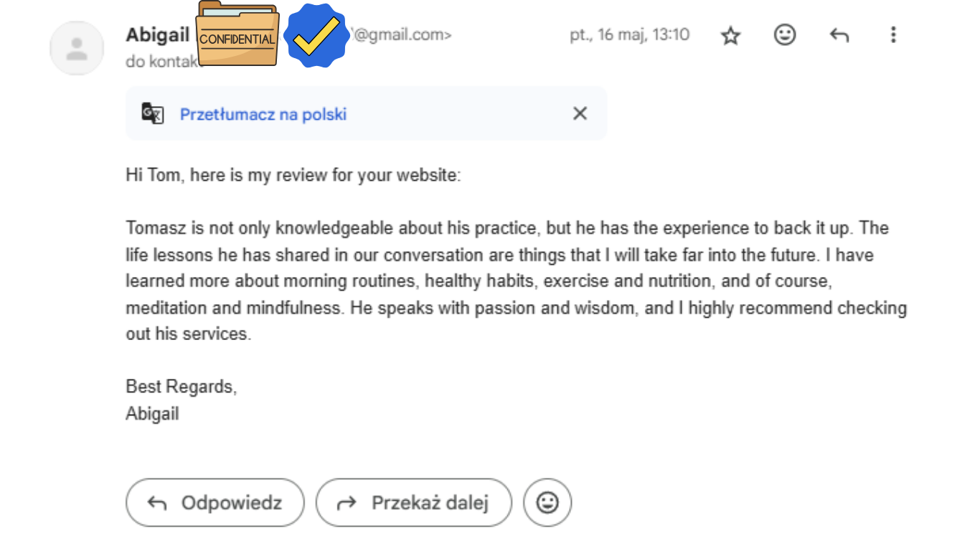
Task: Dismiss the translation banner
Action: tap(580, 113)
